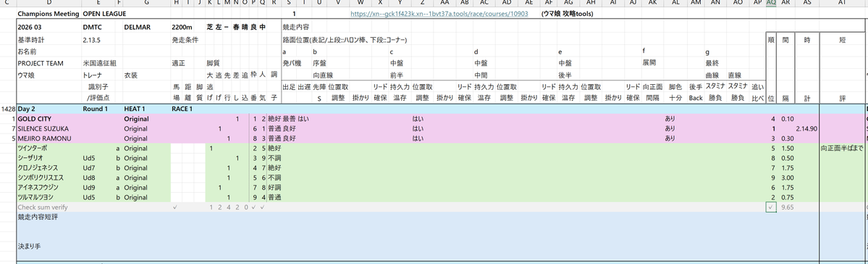868x264 pixels.
Task: Select 'Ud5' in the ツルマルツヨシ row
Action: pyautogui.click(x=89, y=197)
